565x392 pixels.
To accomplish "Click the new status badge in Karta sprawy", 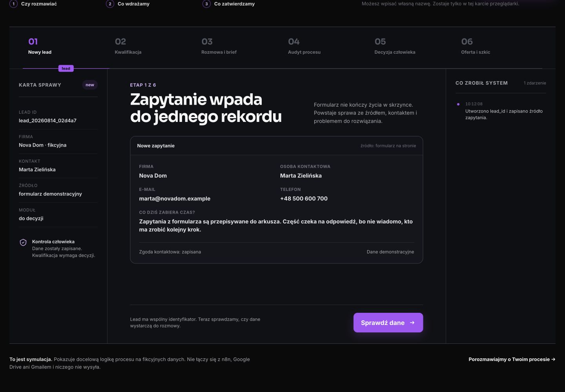I will pyautogui.click(x=90, y=85).
